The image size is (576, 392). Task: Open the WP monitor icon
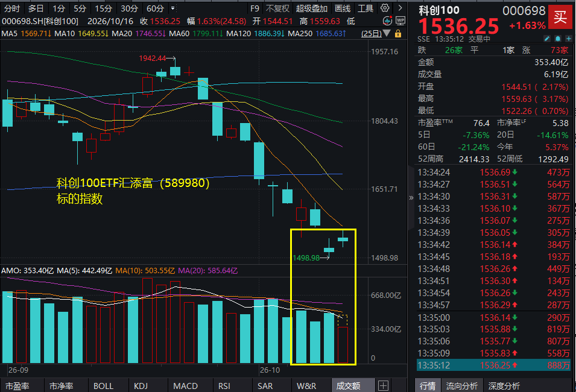click(400, 21)
